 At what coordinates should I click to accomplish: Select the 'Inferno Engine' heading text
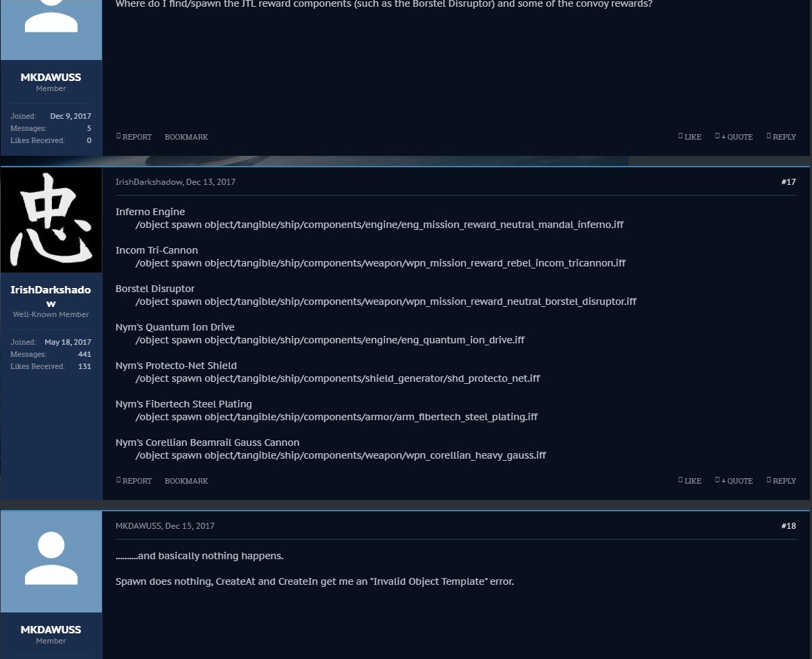point(150,212)
